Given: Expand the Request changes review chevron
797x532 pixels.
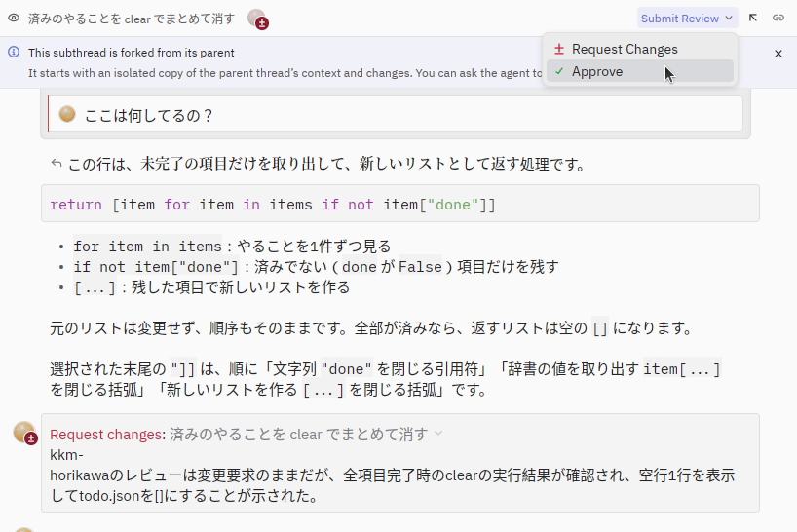Looking at the screenshot, I should coord(438,434).
